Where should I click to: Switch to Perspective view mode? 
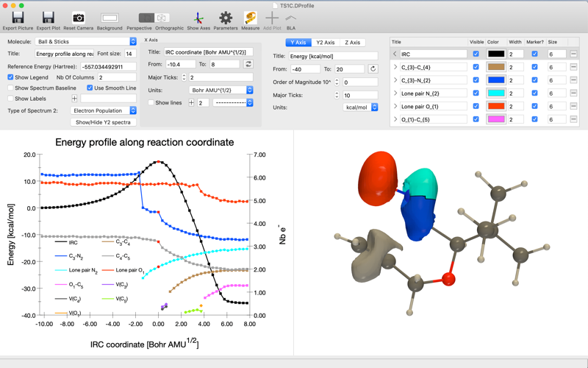(x=146, y=18)
